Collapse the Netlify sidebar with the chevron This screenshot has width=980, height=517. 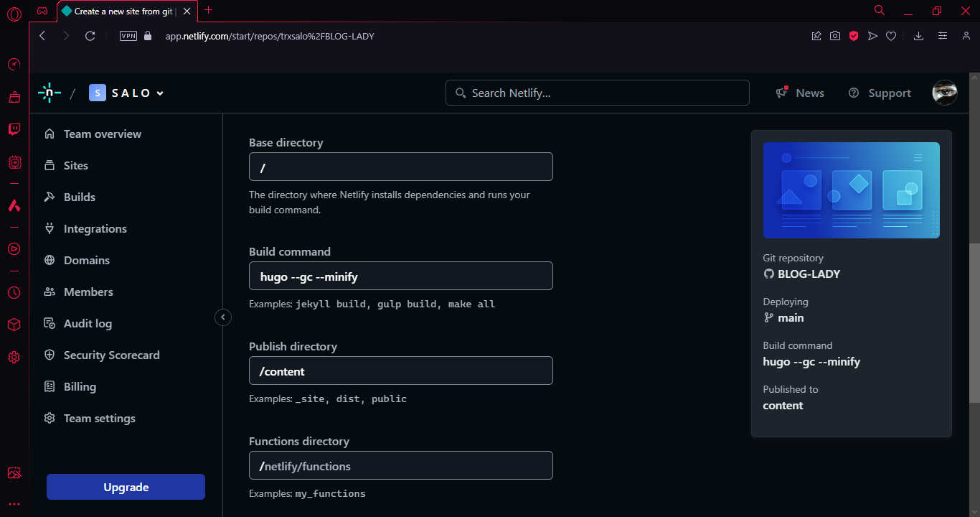point(223,317)
